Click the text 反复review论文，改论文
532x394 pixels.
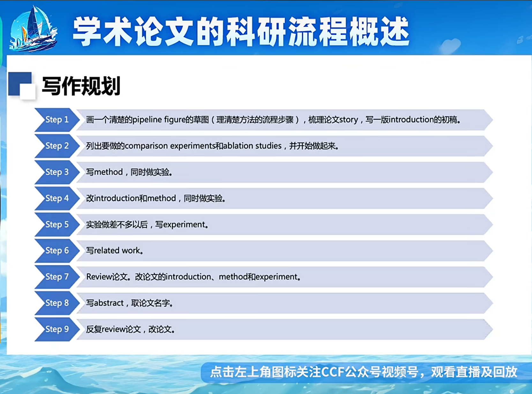[131, 329]
